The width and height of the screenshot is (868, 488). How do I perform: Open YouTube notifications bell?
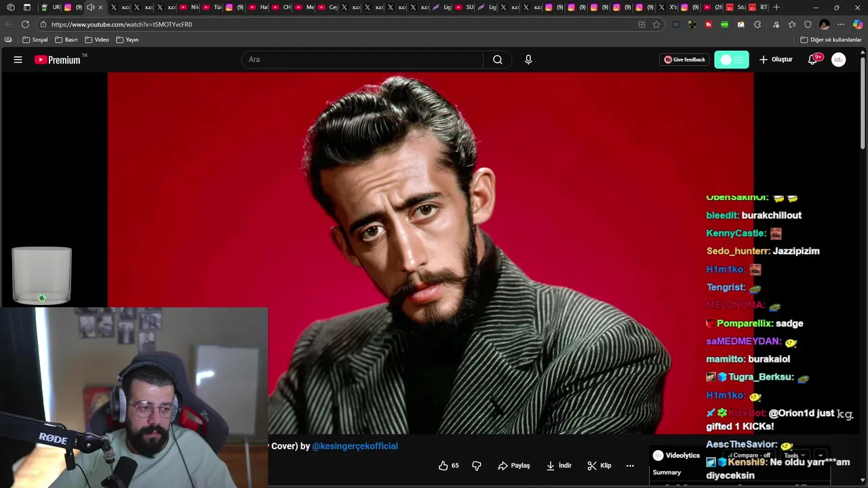(x=812, y=60)
